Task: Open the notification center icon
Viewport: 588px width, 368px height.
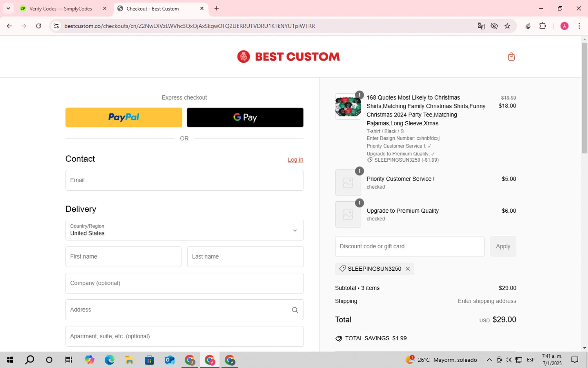Action: point(575,360)
